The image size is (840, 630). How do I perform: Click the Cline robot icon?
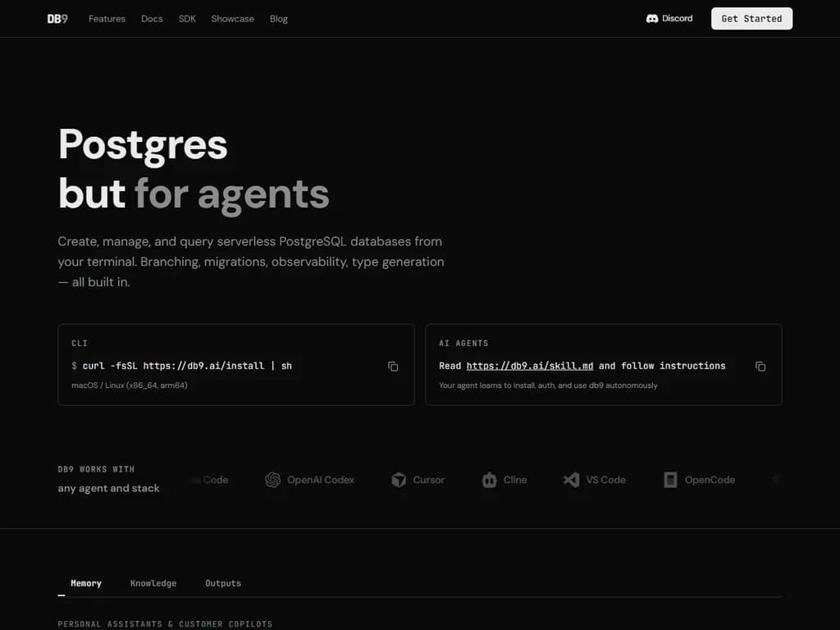(x=490, y=480)
